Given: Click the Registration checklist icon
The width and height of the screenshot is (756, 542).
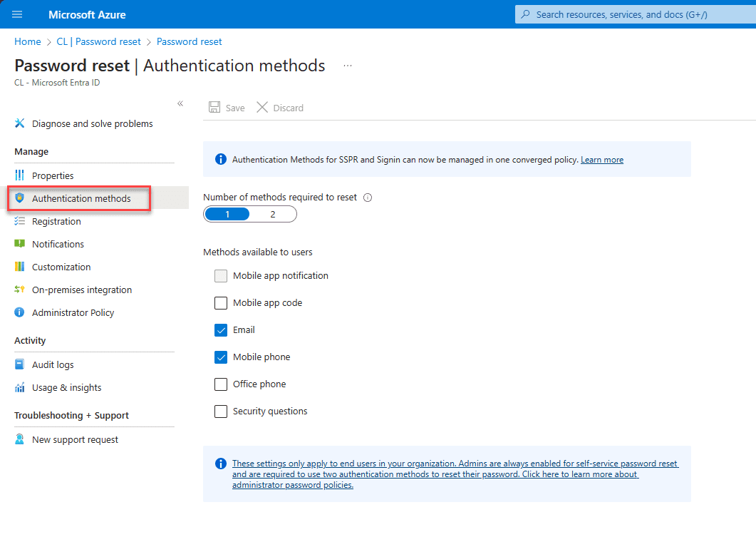Looking at the screenshot, I should click(19, 221).
